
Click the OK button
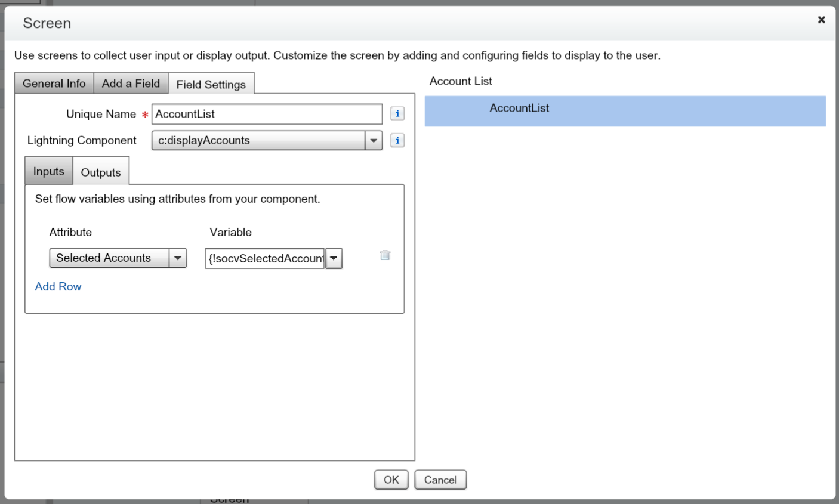391,480
